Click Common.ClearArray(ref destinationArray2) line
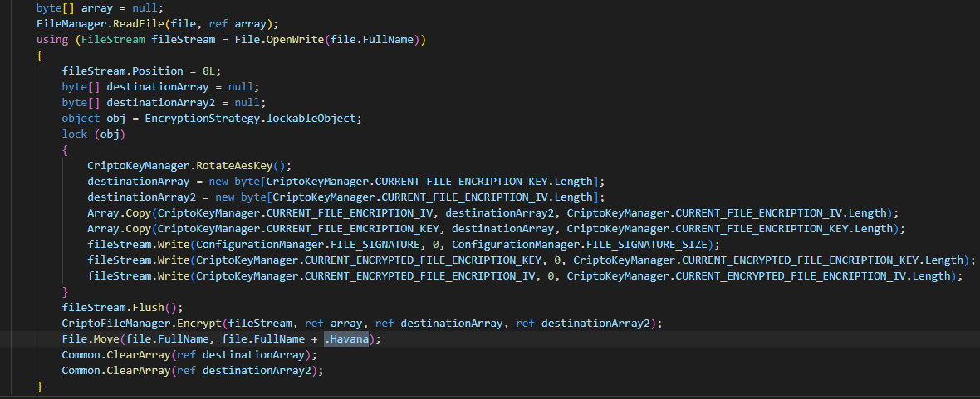The image size is (980, 399). 193,370
